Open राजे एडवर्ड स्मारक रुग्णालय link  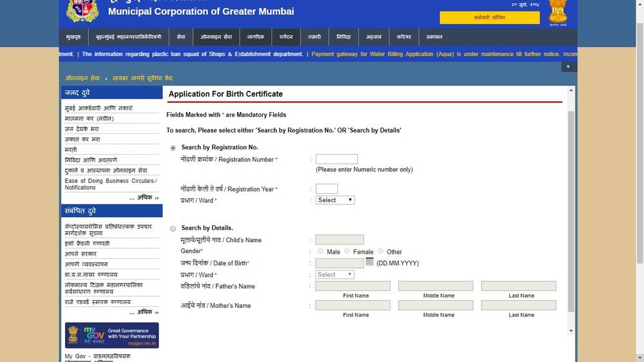click(98, 301)
